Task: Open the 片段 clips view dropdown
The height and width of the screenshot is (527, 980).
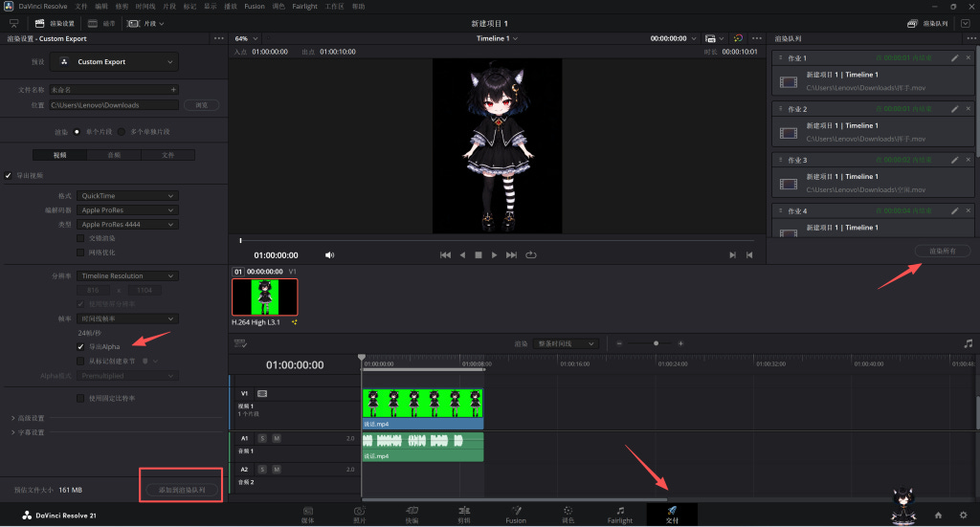Action: click(145, 24)
